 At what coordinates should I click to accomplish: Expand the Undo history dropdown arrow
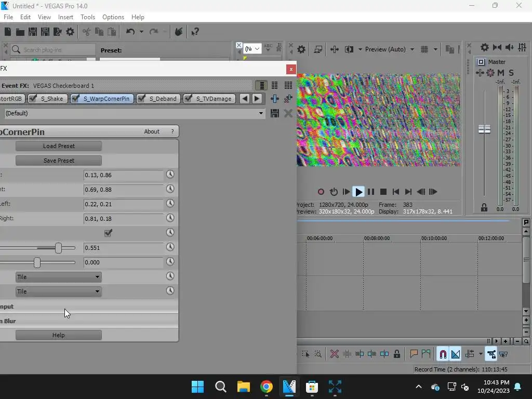coord(141,32)
